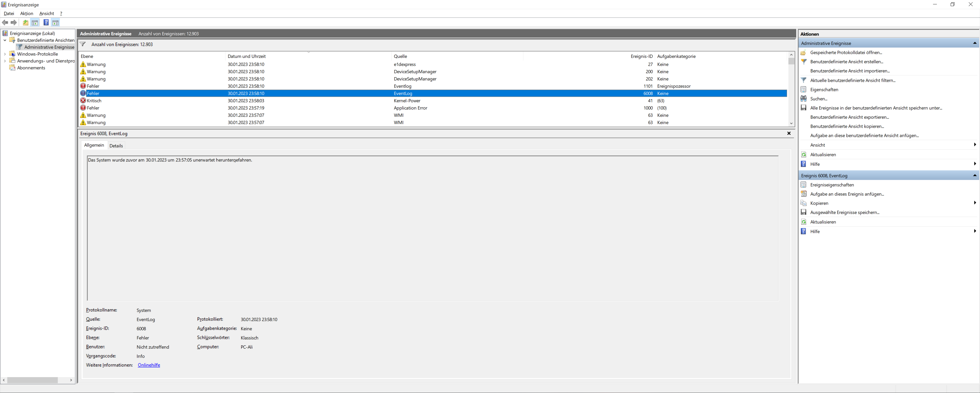Expand the Kopieren submenu arrow
The image size is (980, 393).
point(975,203)
